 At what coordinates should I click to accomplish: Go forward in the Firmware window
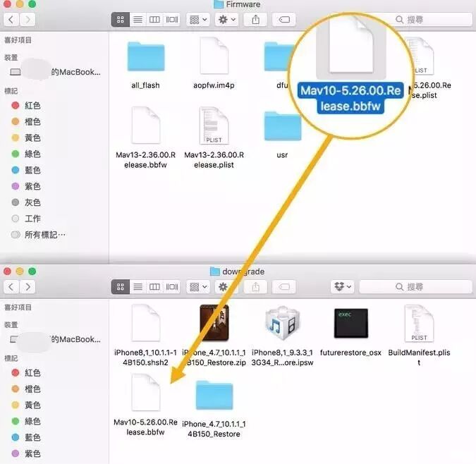28,20
